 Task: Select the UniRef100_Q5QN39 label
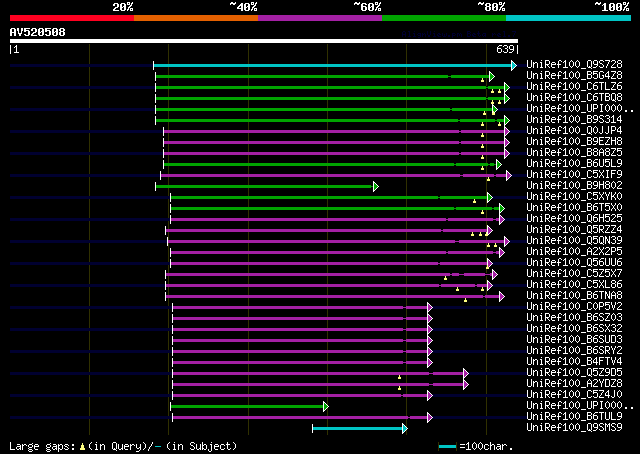(x=574, y=241)
